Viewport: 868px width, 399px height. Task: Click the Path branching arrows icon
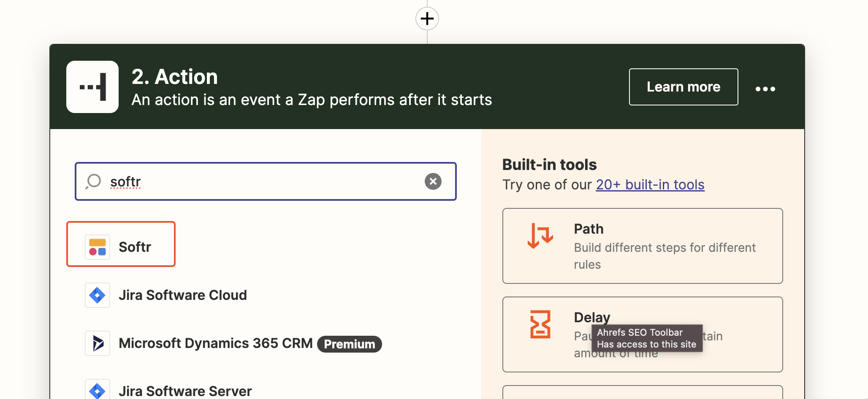point(540,235)
